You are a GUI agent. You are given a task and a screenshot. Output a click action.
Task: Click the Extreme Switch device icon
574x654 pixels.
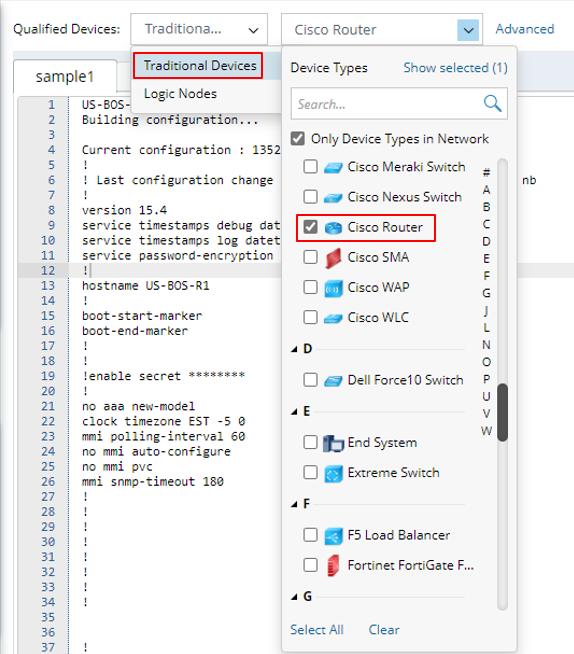coord(333,473)
